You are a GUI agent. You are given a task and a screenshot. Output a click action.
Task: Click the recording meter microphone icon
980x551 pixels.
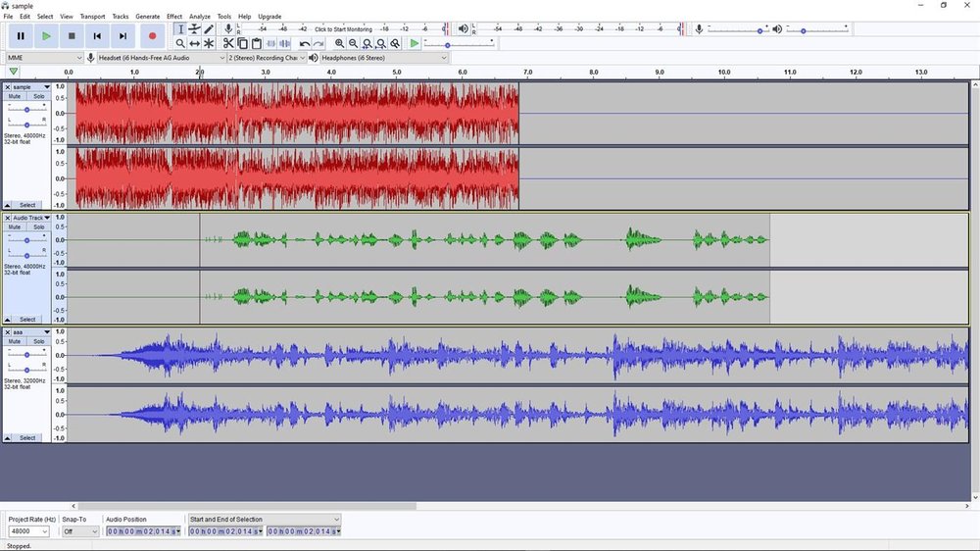click(228, 28)
